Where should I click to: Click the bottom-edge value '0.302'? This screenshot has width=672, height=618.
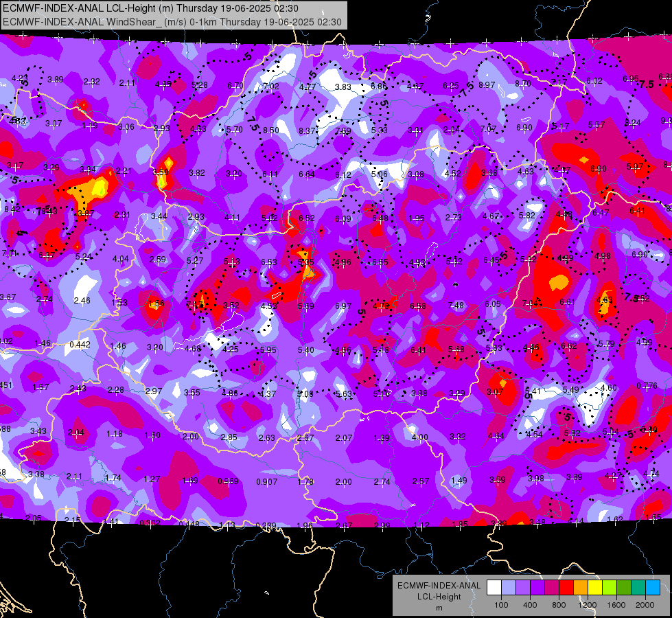pyautogui.click(x=150, y=523)
